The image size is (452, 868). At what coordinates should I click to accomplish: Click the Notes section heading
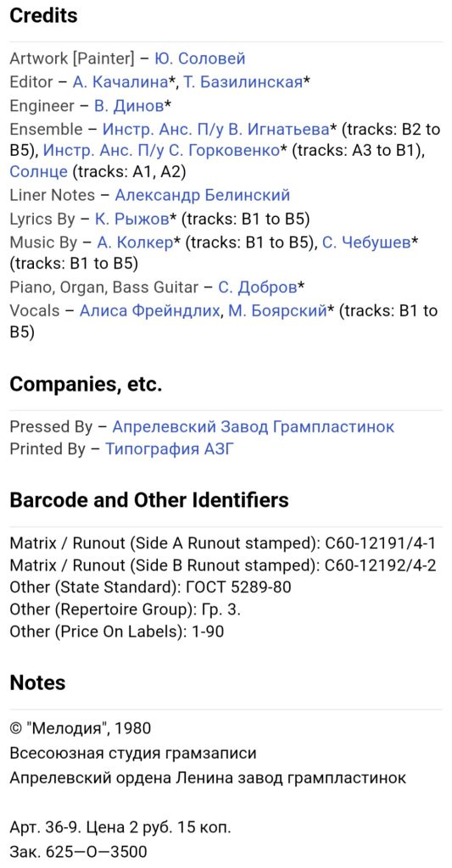tap(37, 682)
